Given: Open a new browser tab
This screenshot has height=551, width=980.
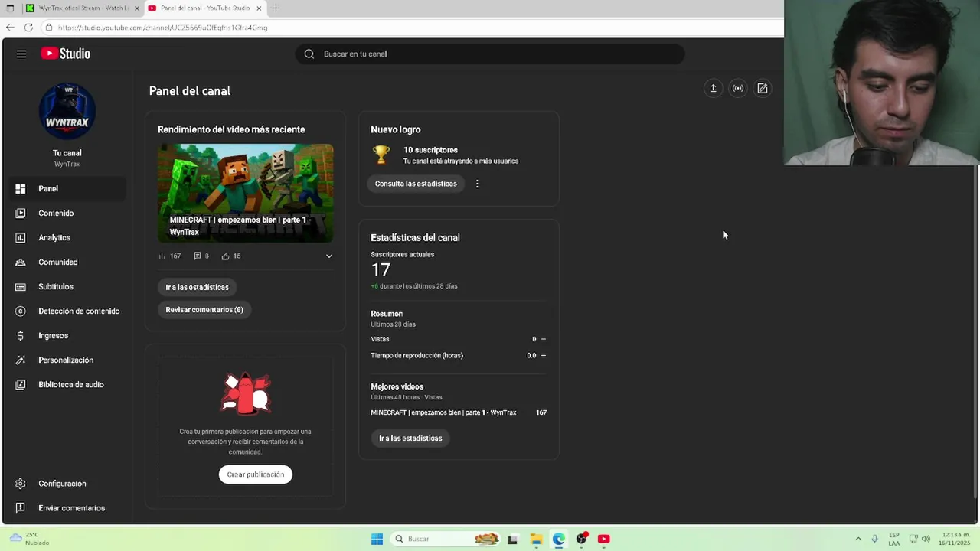Looking at the screenshot, I should pos(276,8).
